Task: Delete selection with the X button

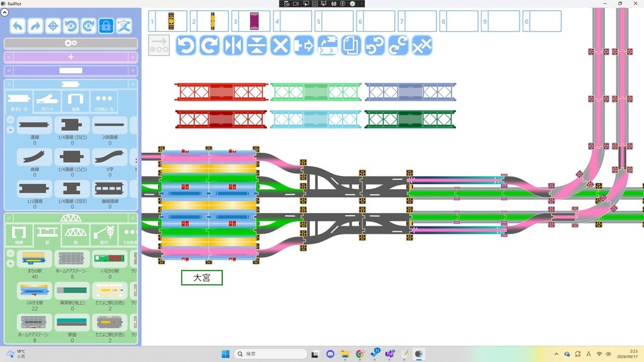Action: pos(280,45)
